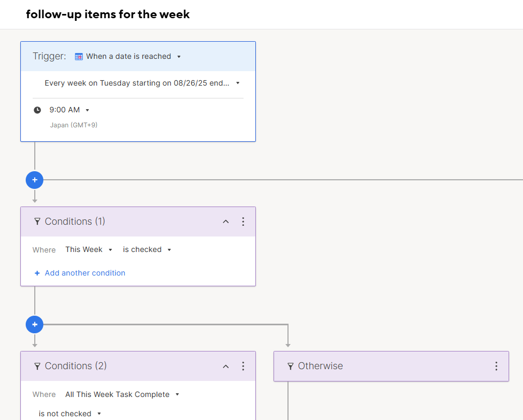The image size is (523, 420).
Task: Collapse the Conditions (2) block with its chevron
Action: tap(226, 366)
